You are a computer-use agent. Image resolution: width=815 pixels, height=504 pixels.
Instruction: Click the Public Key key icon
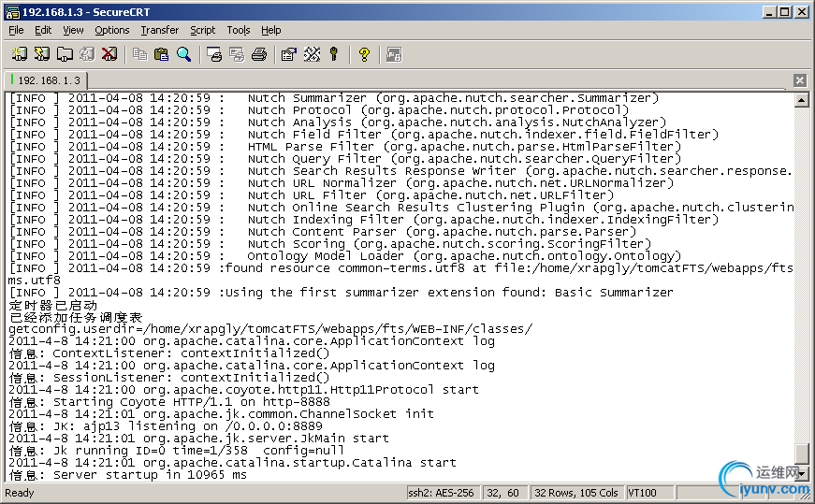click(x=334, y=54)
